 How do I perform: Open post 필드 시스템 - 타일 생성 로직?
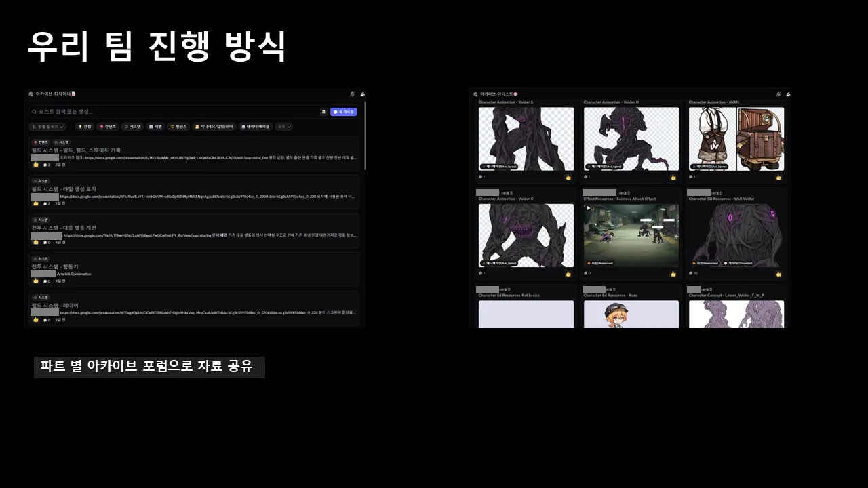194,192
